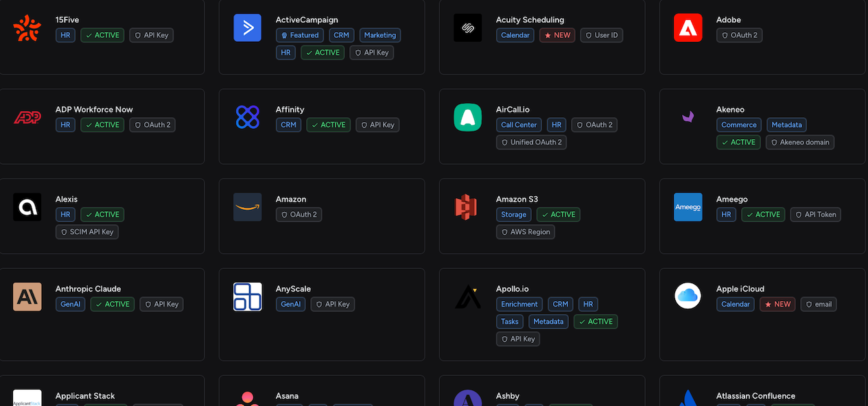The height and width of the screenshot is (406, 868).
Task: Select the Amazon S3 bucket icon
Action: [x=468, y=207]
